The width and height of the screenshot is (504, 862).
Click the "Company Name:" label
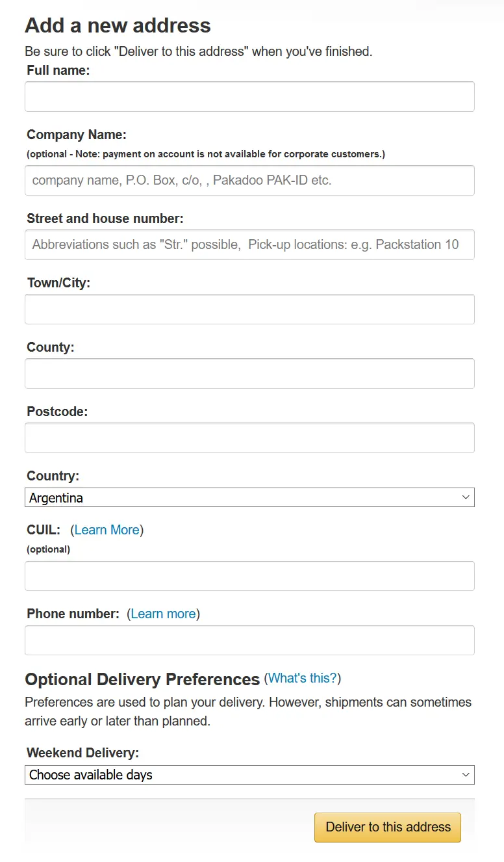[77, 135]
